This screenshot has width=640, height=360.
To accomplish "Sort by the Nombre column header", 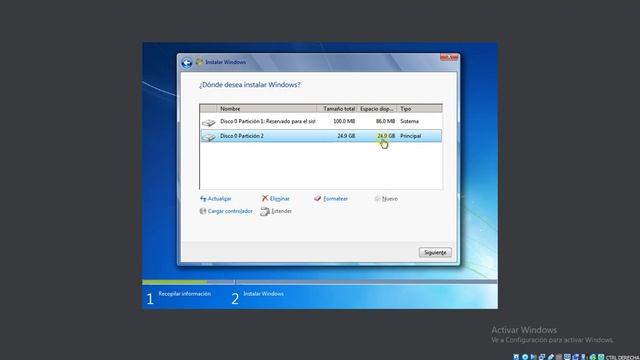I will [267, 109].
